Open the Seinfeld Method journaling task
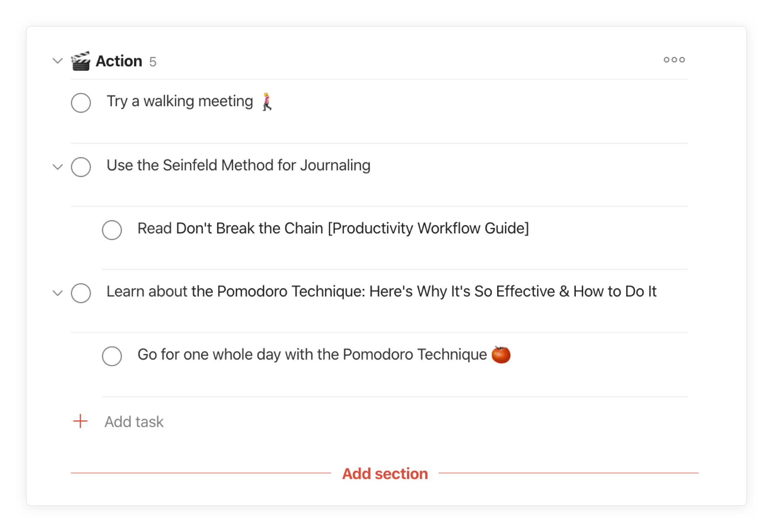The width and height of the screenshot is (773, 532). (238, 165)
